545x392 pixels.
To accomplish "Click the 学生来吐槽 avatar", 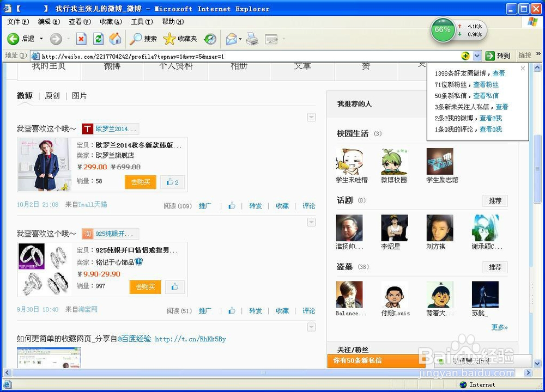I will (x=349, y=162).
